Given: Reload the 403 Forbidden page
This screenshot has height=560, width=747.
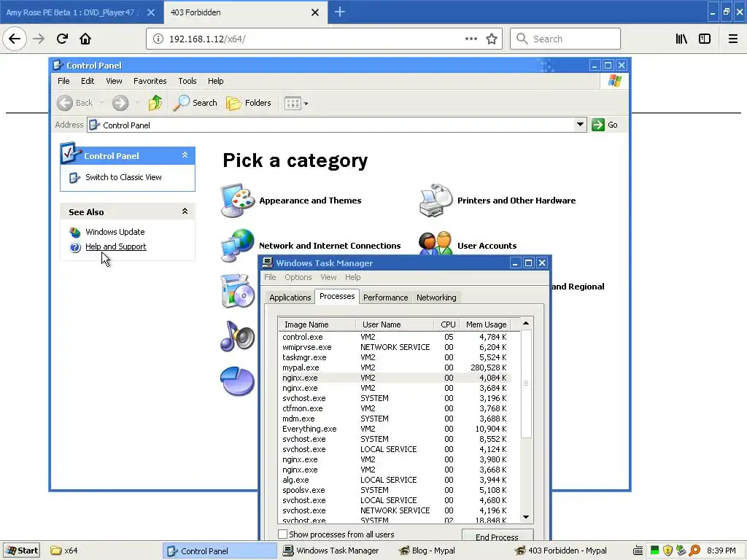Looking at the screenshot, I should (62, 39).
